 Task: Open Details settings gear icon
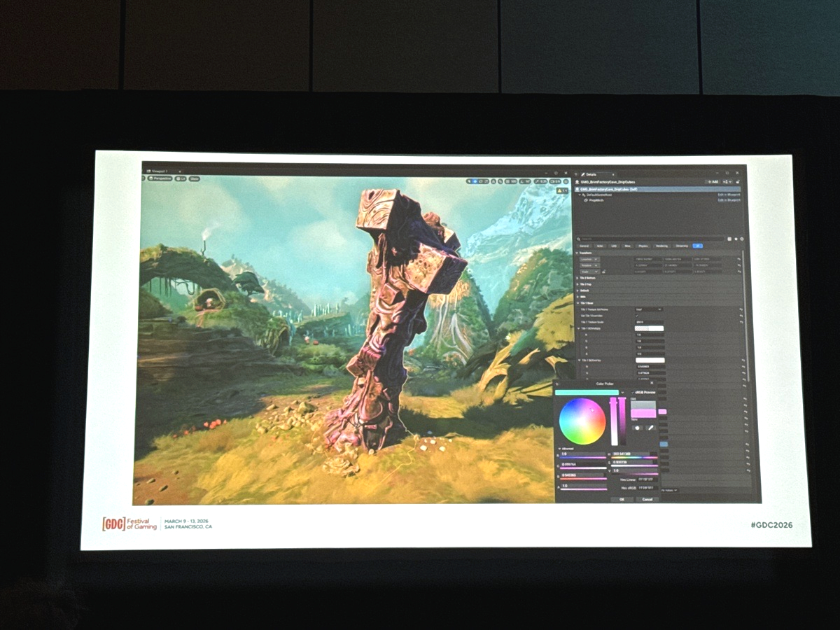point(741,239)
